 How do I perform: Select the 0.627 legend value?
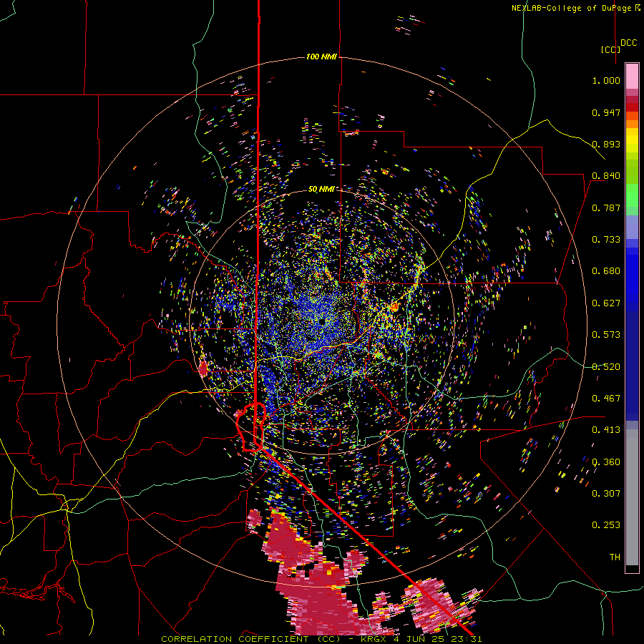606,303
